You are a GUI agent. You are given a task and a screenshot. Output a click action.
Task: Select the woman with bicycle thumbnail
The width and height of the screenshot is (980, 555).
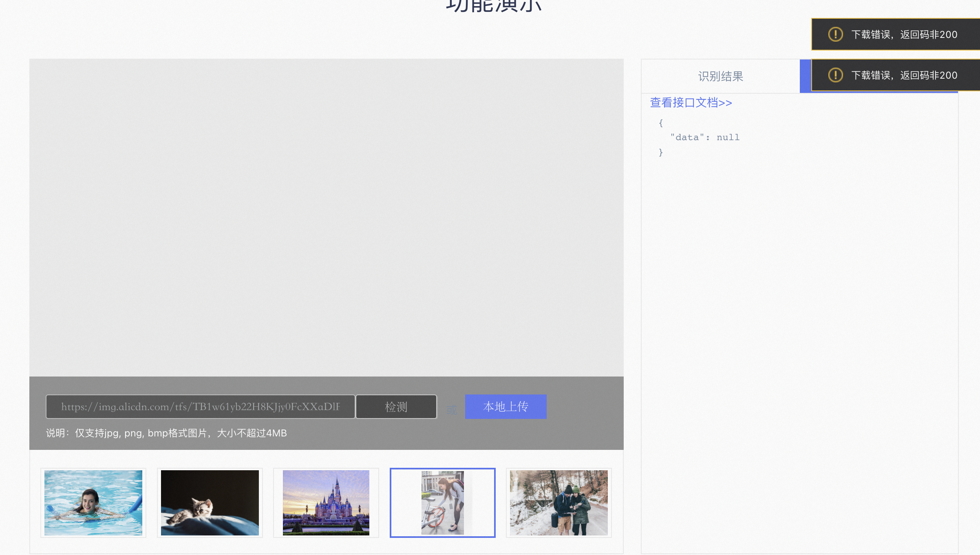pos(443,503)
